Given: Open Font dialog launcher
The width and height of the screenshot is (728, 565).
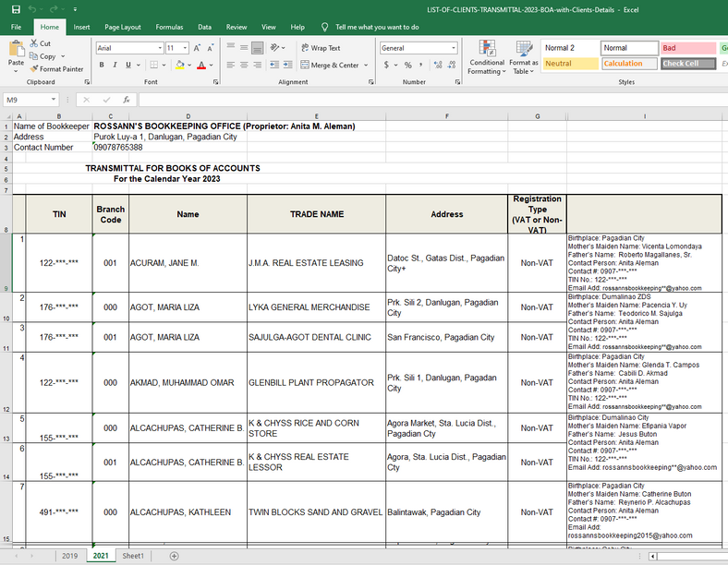Looking at the screenshot, I should (x=215, y=82).
